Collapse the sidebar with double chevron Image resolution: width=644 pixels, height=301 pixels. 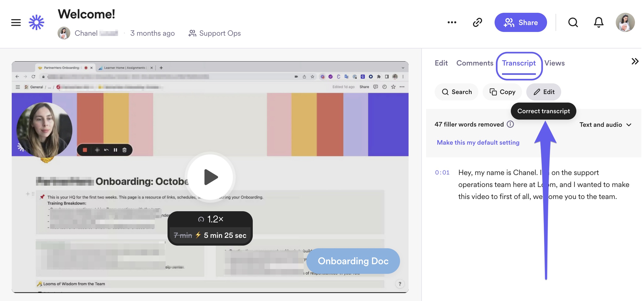(x=635, y=62)
